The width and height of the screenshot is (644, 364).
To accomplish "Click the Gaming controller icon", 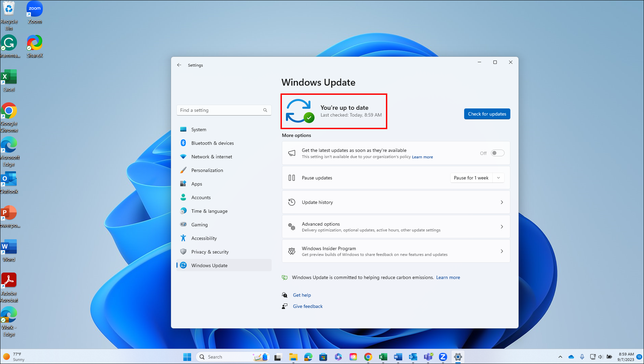I will [183, 224].
